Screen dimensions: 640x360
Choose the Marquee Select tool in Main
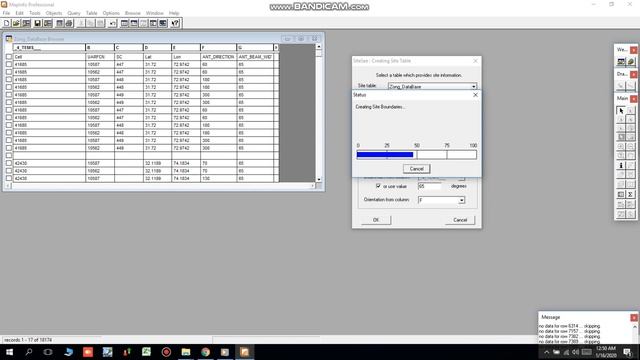click(630, 111)
